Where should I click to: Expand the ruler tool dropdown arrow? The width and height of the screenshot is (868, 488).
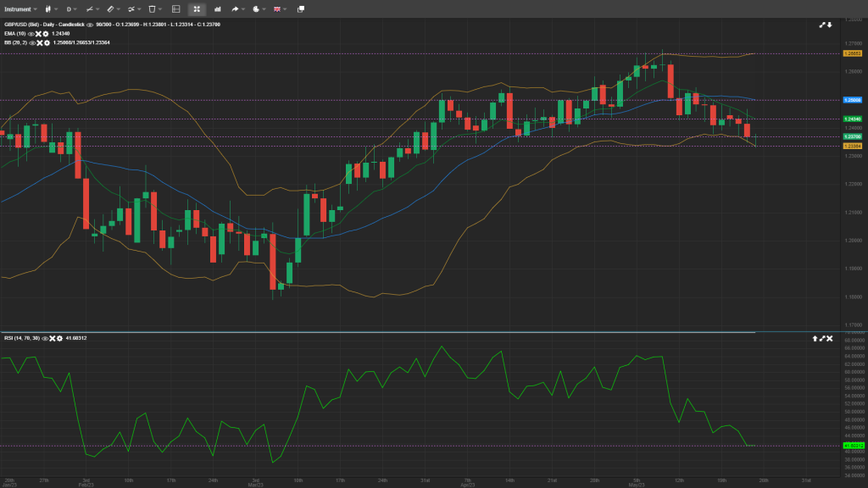pos(119,9)
